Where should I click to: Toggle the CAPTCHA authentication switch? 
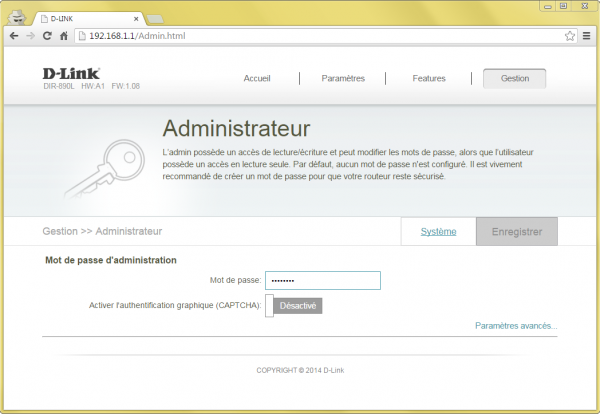click(x=294, y=306)
